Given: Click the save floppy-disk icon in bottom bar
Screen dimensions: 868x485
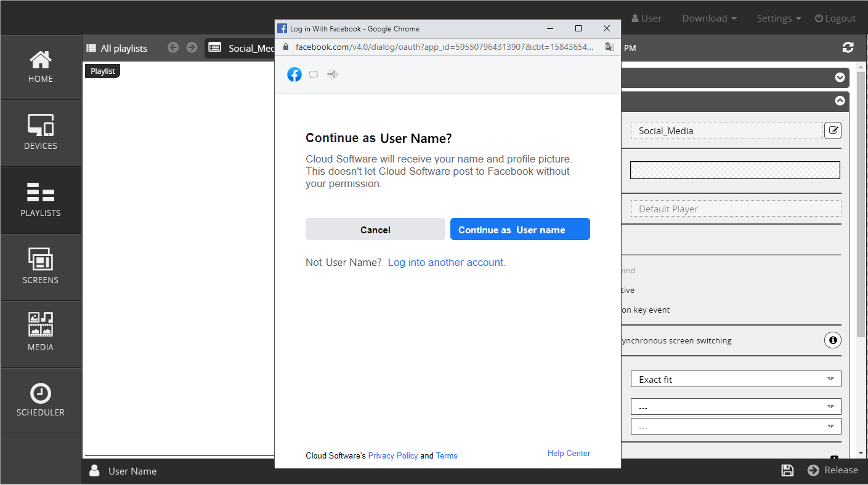Looking at the screenshot, I should (x=787, y=470).
